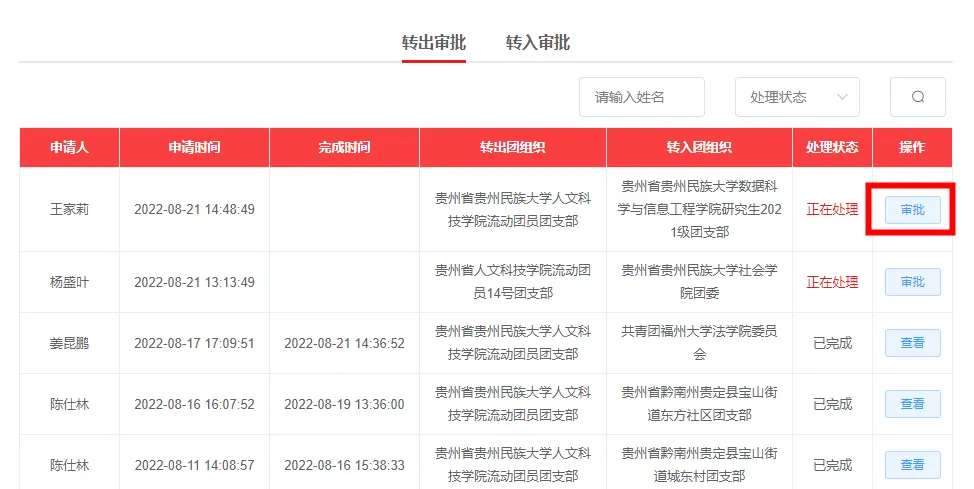Click 已完成 status in 2022-08-16 16:07:52 row
Image resolution: width=974 pixels, height=489 pixels.
pyautogui.click(x=832, y=404)
